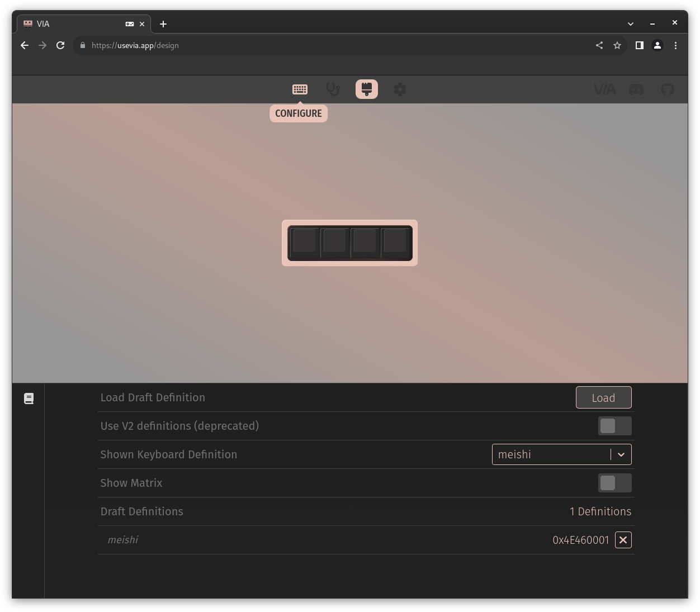Enable Use V2 definitions toggle
Viewport: 700px width, 612px height.
coord(614,426)
